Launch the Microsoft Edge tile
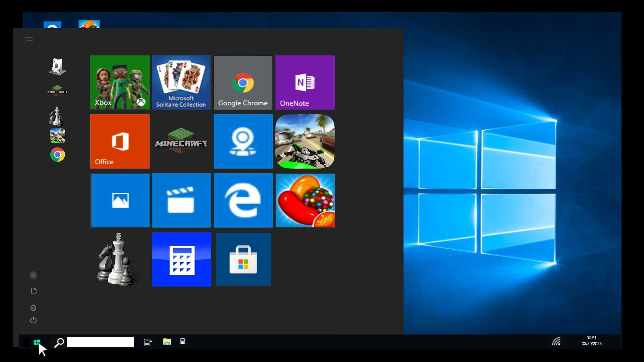Screen dimensions: 644x362 [243, 200]
